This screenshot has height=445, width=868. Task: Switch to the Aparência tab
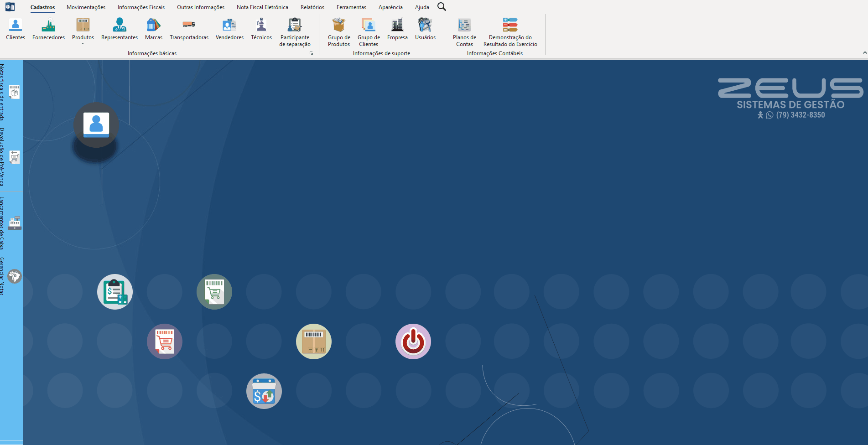390,7
